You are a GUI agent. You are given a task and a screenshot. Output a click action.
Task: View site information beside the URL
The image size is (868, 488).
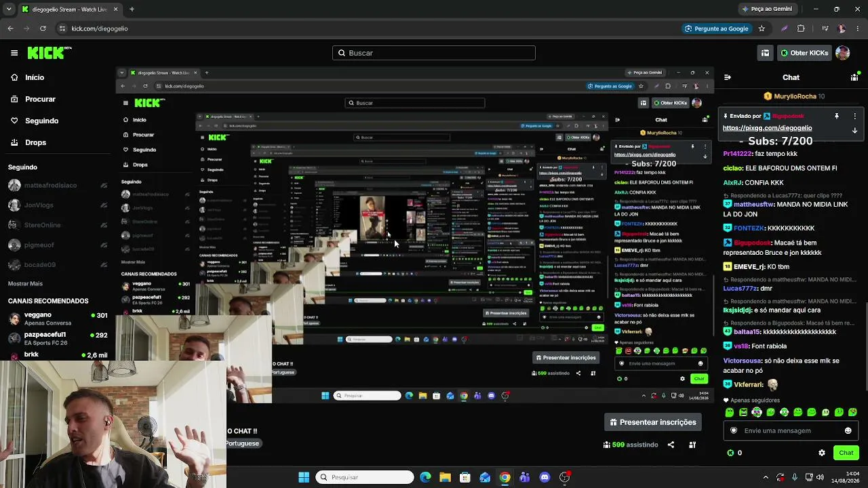(62, 28)
